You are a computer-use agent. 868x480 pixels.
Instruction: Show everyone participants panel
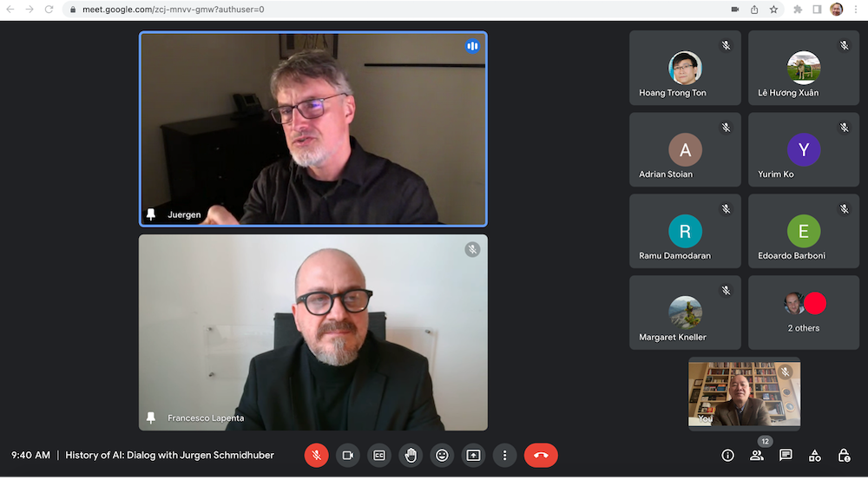pyautogui.click(x=756, y=455)
